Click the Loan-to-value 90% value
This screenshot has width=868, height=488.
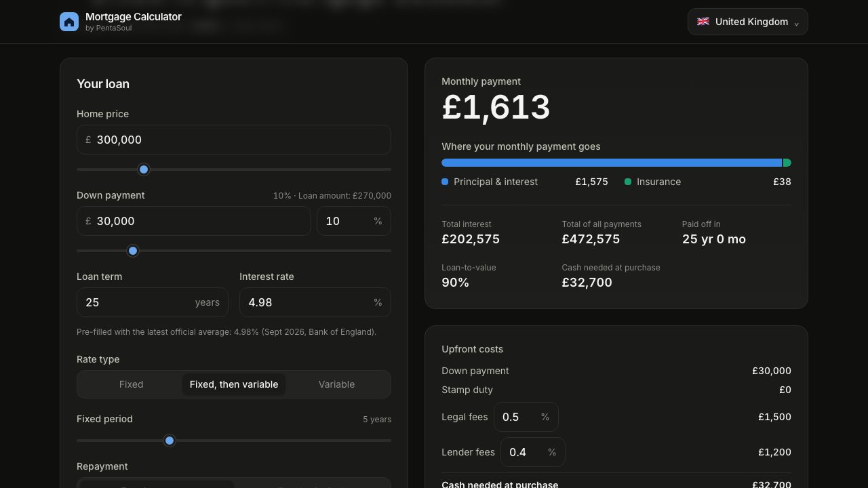[455, 283]
